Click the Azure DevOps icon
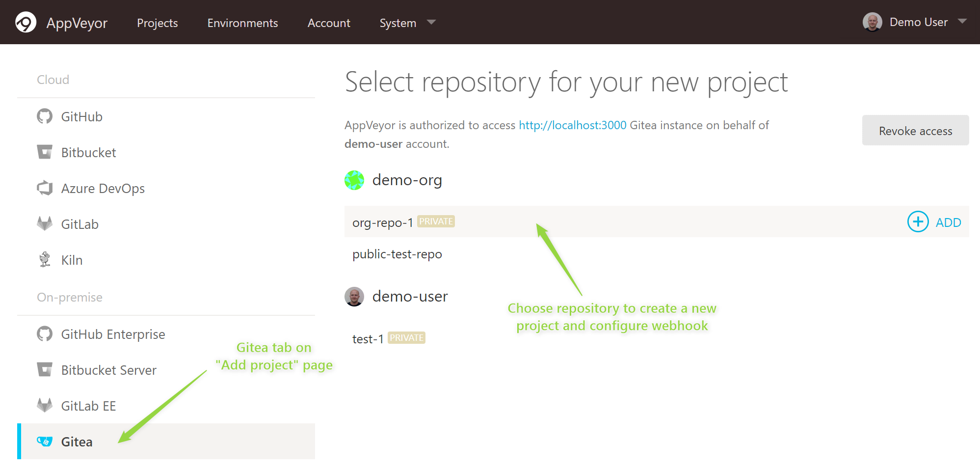The width and height of the screenshot is (980, 471). point(45,188)
